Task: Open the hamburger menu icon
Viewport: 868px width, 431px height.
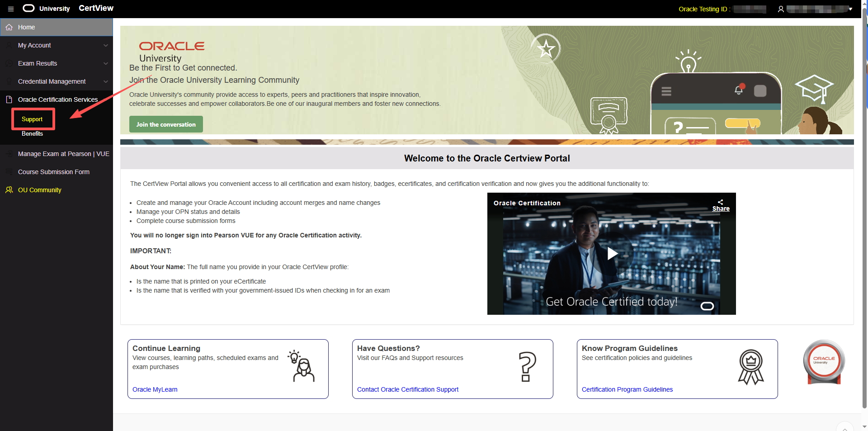Action: tap(11, 9)
